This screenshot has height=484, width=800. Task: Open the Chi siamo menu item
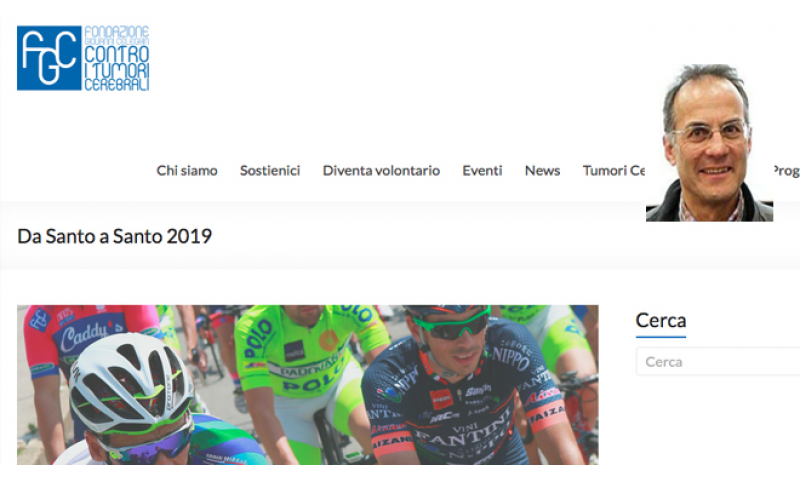point(187,170)
